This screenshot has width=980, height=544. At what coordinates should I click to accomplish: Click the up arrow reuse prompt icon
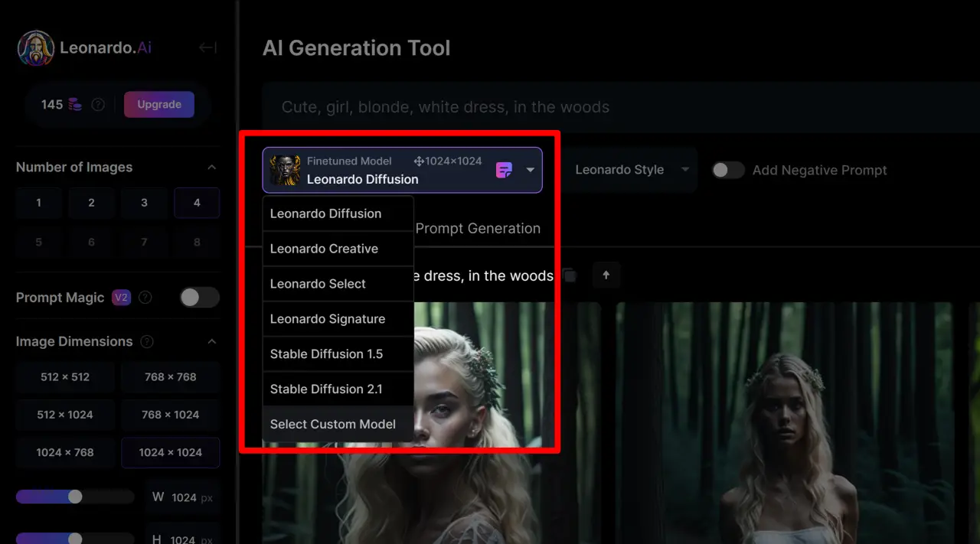pos(606,275)
